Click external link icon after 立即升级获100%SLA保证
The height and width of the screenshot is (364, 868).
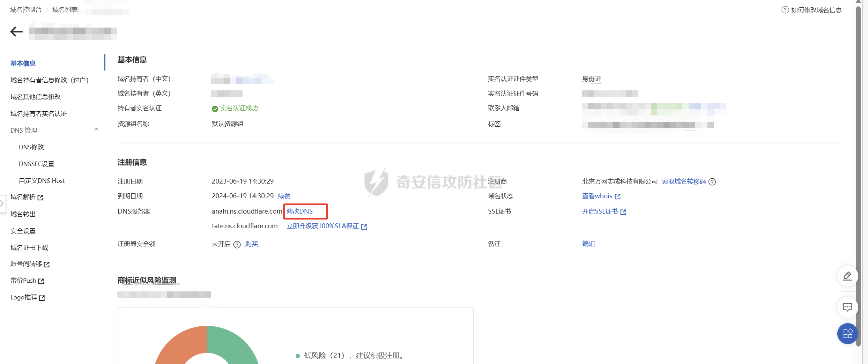pos(364,227)
